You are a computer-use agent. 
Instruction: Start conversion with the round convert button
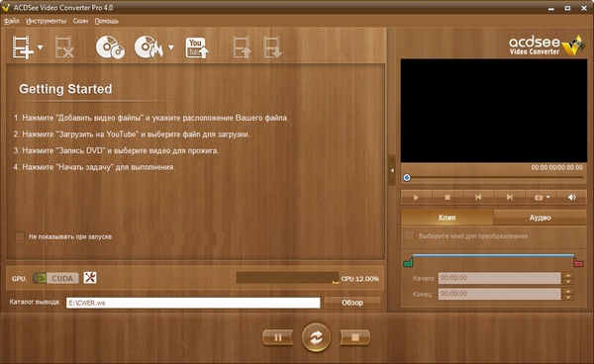pos(317,337)
